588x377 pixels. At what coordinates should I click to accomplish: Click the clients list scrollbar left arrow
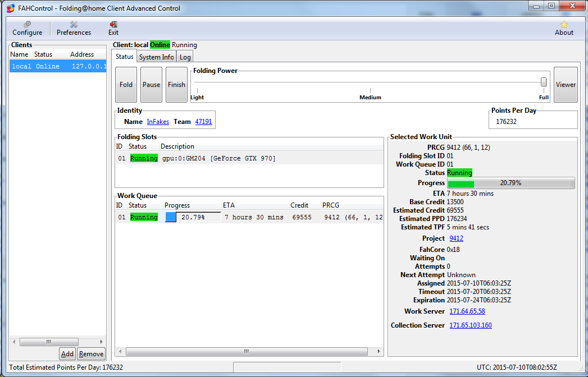[x=14, y=342]
